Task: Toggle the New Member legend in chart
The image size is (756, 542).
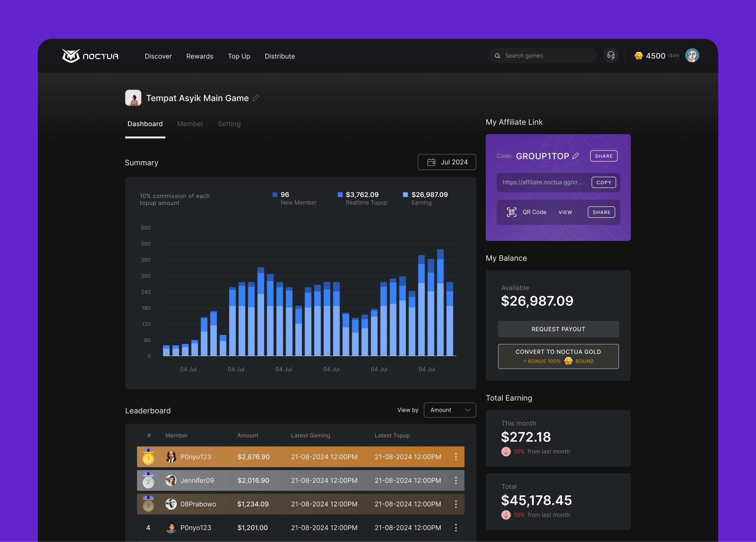Action: click(x=275, y=194)
